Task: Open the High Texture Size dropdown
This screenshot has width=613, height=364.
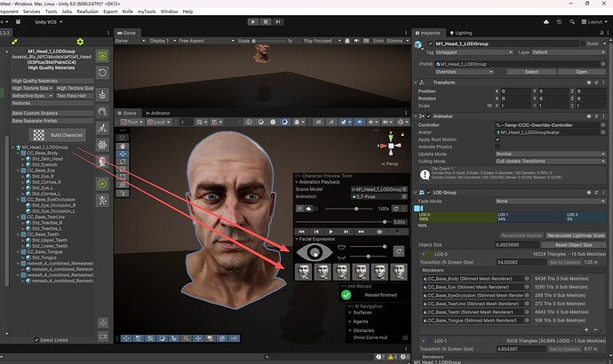Action: point(32,88)
